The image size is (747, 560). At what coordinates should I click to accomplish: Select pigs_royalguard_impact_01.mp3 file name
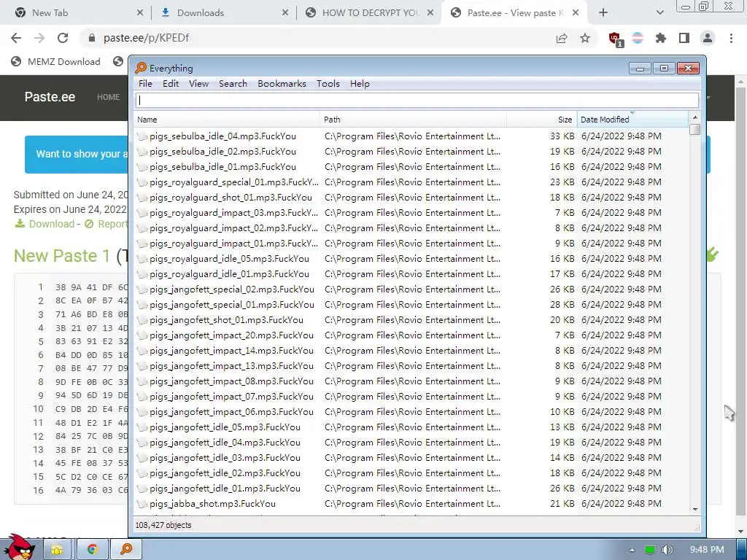point(234,244)
